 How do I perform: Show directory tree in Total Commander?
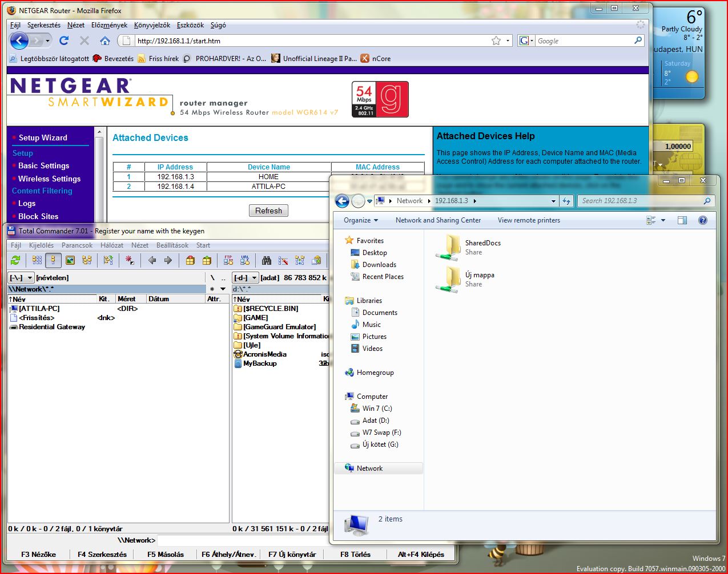click(87, 260)
